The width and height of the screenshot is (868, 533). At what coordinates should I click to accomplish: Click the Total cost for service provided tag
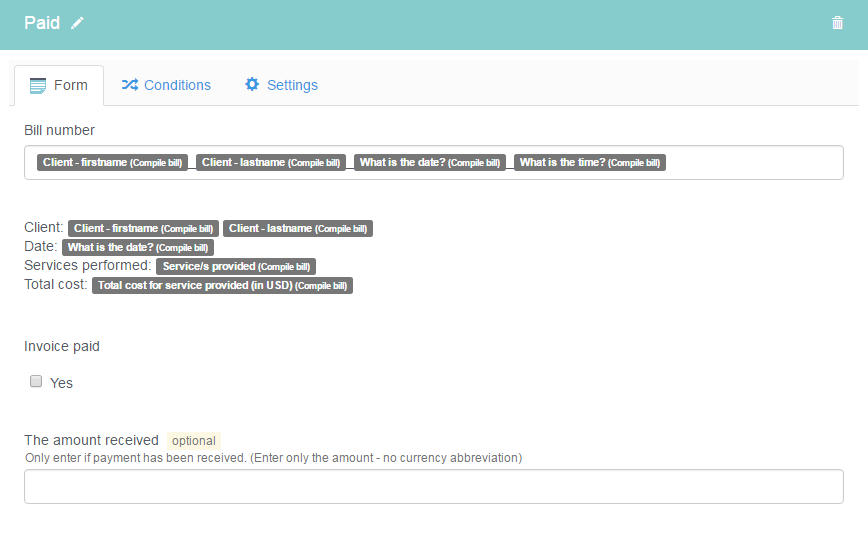[x=222, y=286]
